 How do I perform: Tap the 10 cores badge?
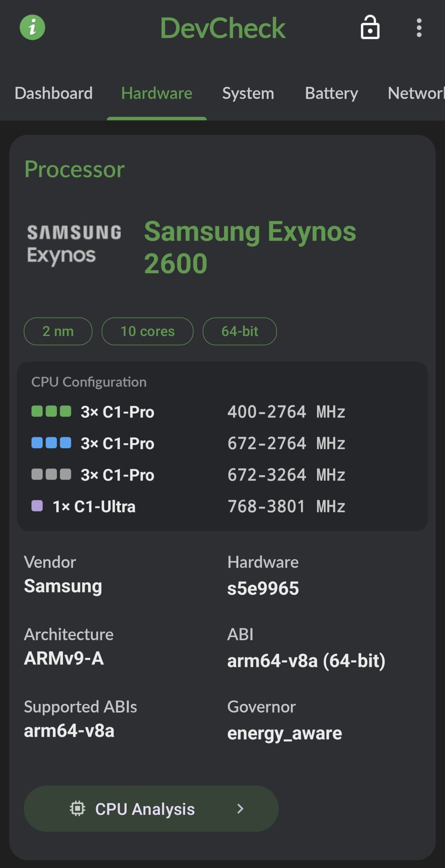pyautogui.click(x=147, y=331)
